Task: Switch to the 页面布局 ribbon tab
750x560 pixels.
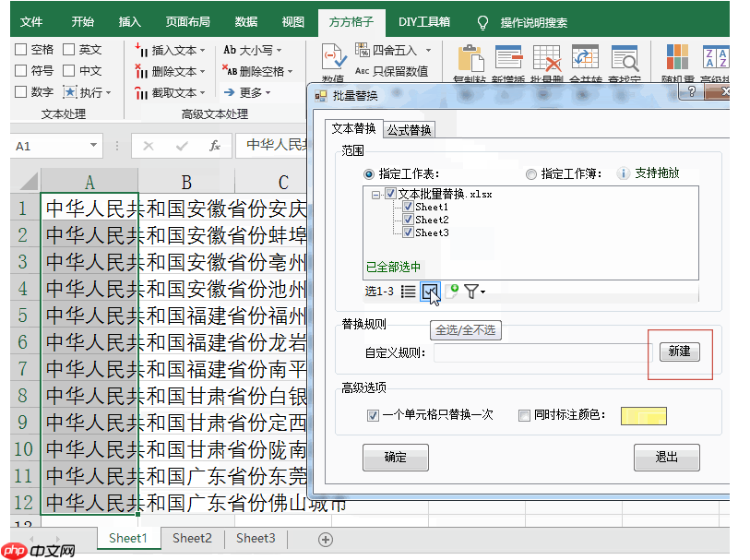Action: tap(187, 22)
